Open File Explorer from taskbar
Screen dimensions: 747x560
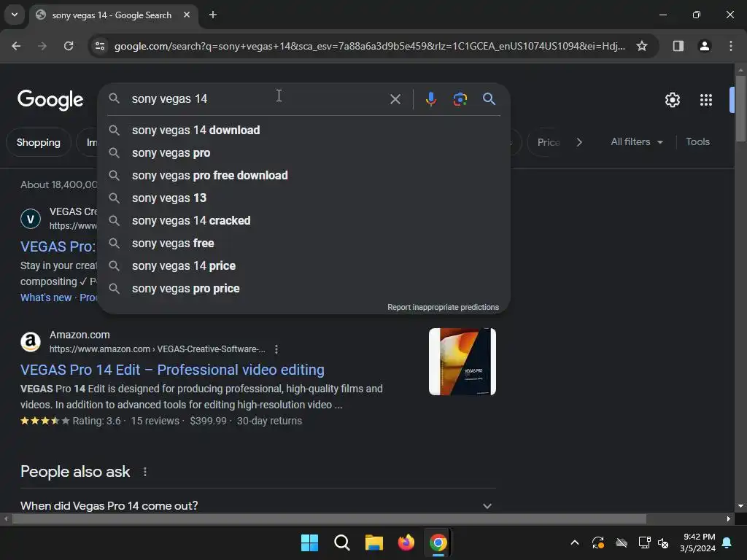[x=374, y=542]
